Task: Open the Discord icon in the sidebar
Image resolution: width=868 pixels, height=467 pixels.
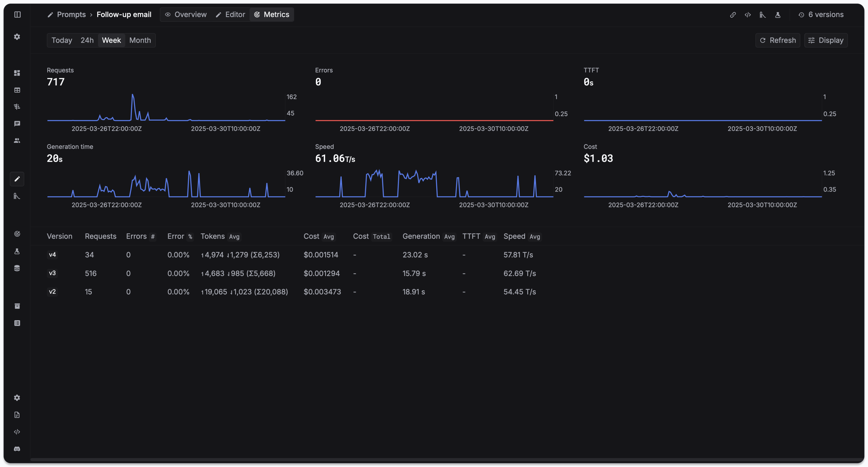Action: tap(17, 449)
